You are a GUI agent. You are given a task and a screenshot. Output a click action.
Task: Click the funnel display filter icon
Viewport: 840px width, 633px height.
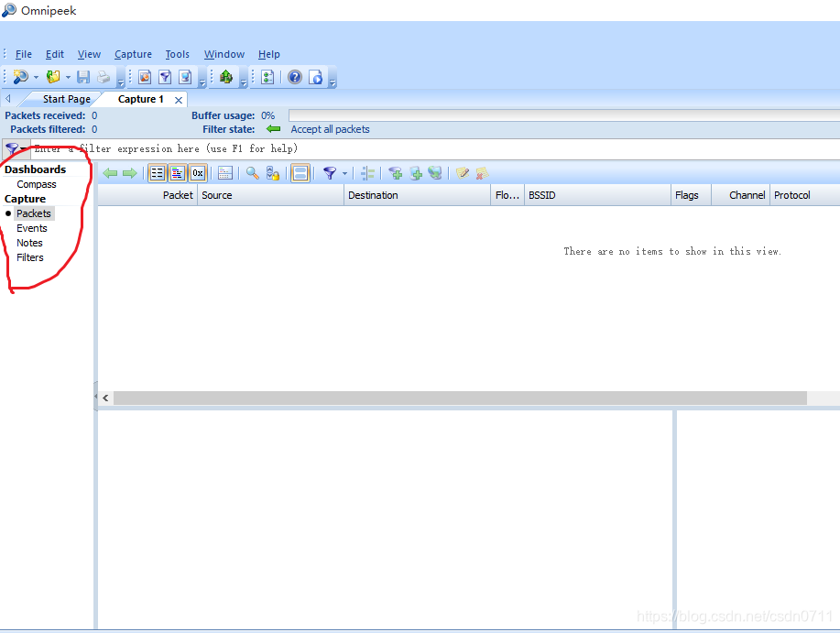(330, 173)
